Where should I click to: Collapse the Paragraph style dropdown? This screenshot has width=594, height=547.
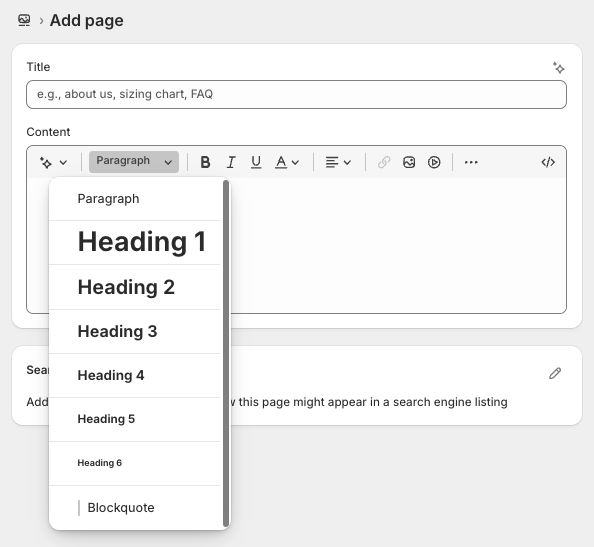[134, 162]
